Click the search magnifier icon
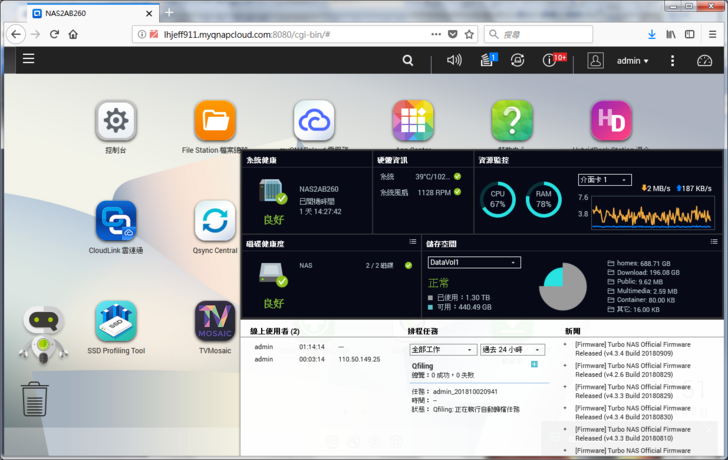 pos(407,60)
